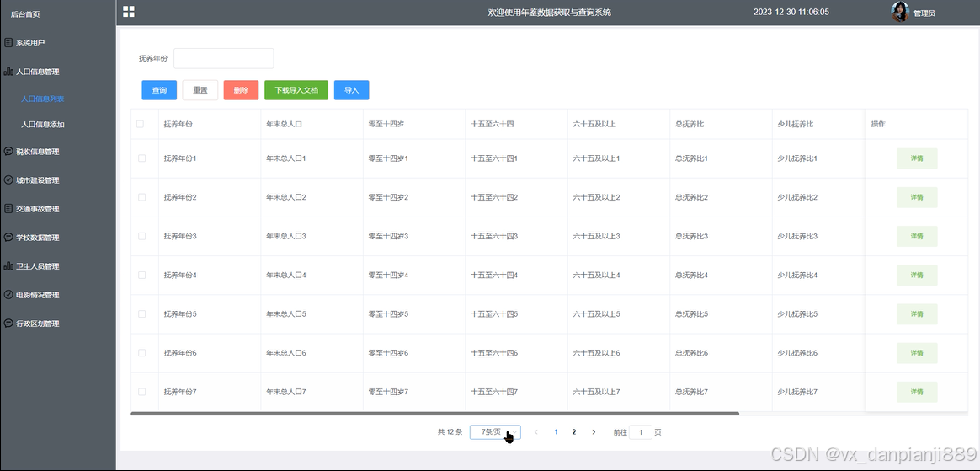Click the check icon beside 电影情况管理

8,295
